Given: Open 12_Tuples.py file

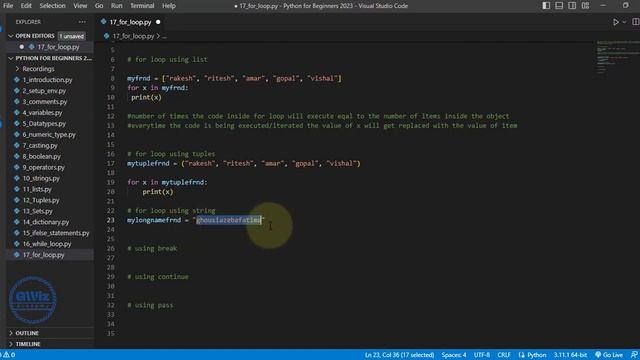Looking at the screenshot, I should coord(41,200).
